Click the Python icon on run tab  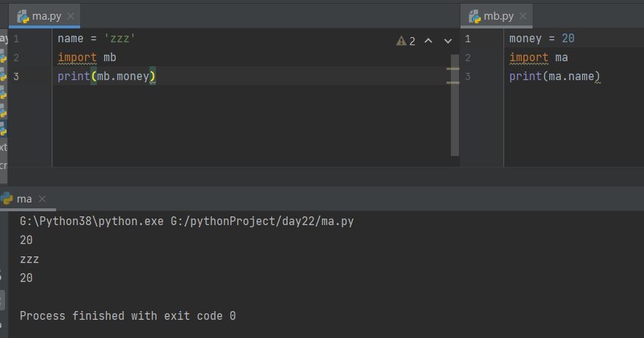click(7, 199)
